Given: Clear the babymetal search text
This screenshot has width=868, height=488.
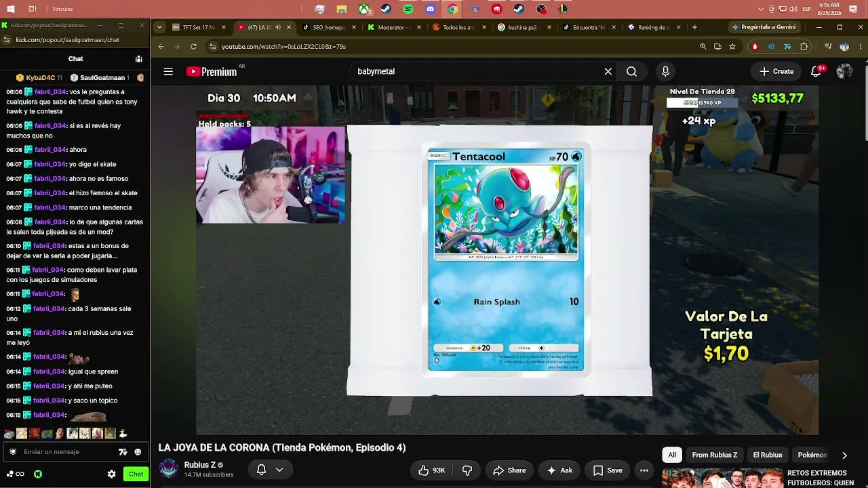Looking at the screenshot, I should pos(608,71).
